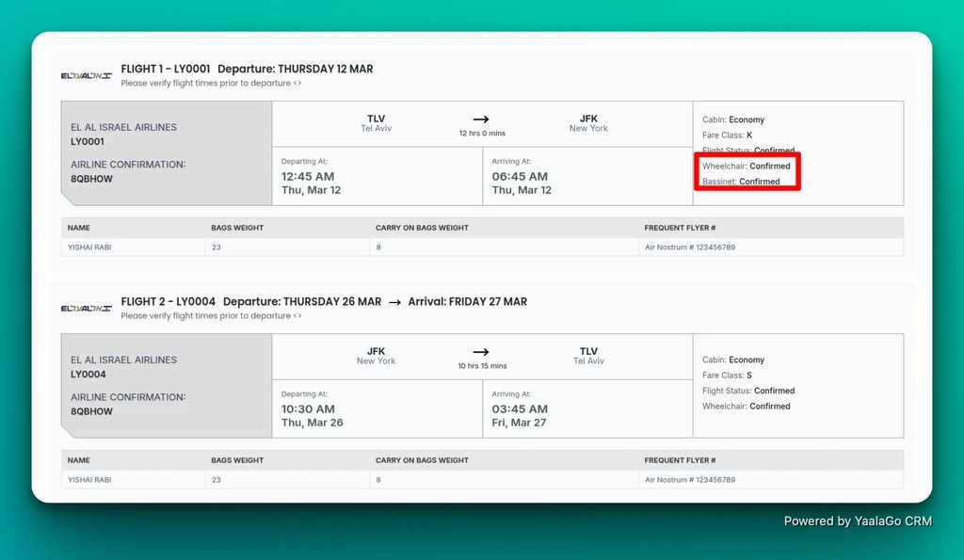Click 'Thu, Mar 12' under Arriving At
Image resolution: width=964 pixels, height=560 pixels.
tap(522, 190)
